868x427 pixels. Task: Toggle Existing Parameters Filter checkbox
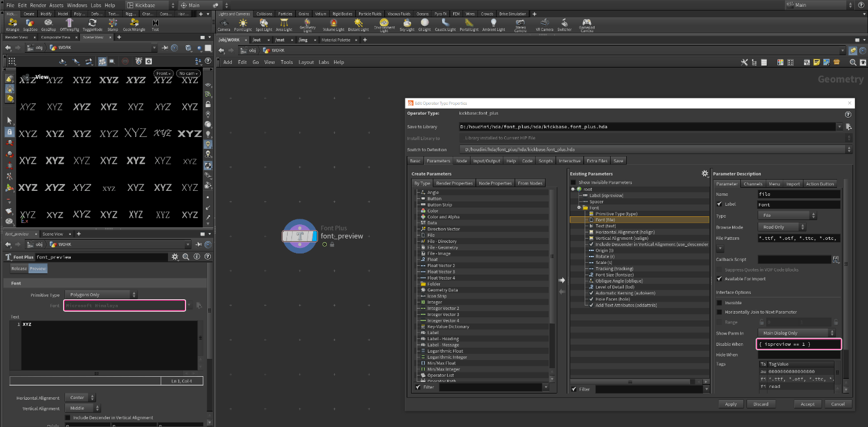tap(574, 389)
